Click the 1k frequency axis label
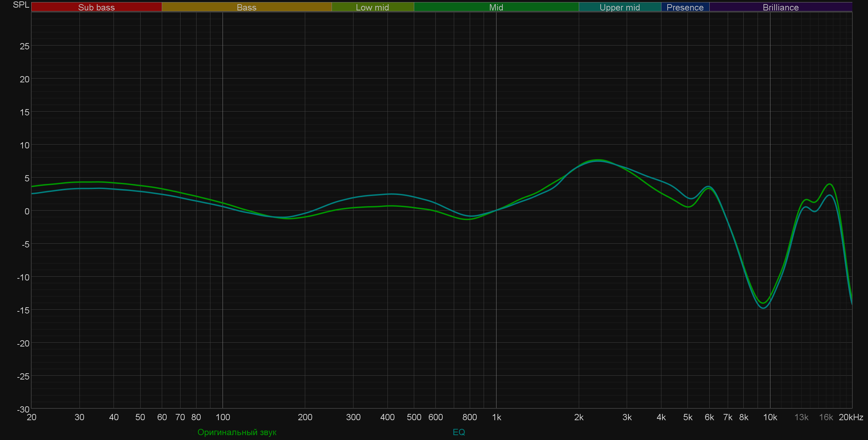The height and width of the screenshot is (440, 868). 496,417
